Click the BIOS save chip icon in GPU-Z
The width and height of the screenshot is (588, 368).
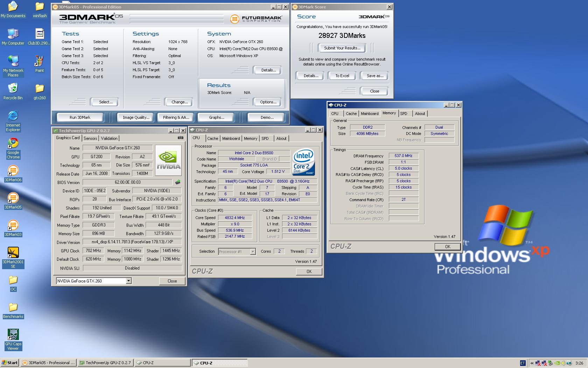pos(178,182)
